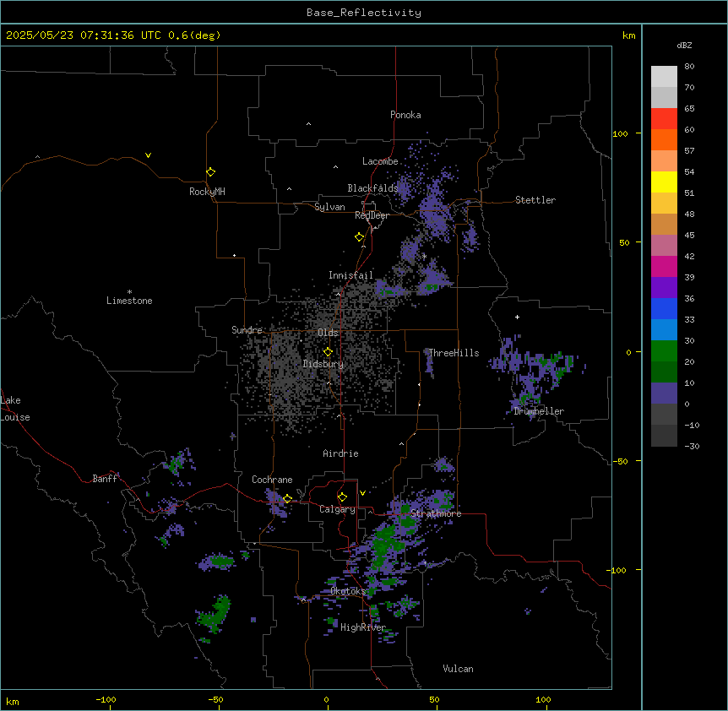This screenshot has height=711, width=728.
Task: Select the Sundre label
Action: tap(247, 330)
